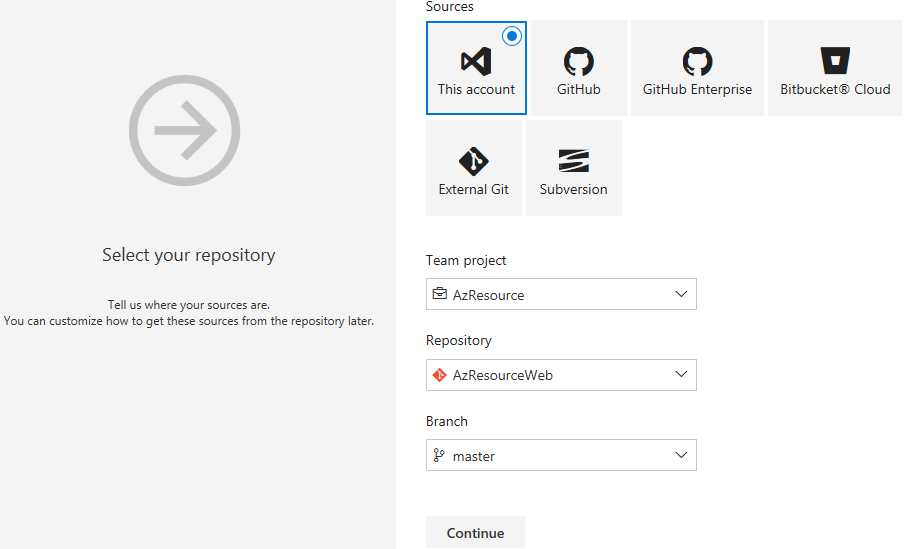Image resolution: width=910 pixels, height=549 pixels.
Task: Select the GitHub Enterprise source icon
Action: click(x=697, y=61)
